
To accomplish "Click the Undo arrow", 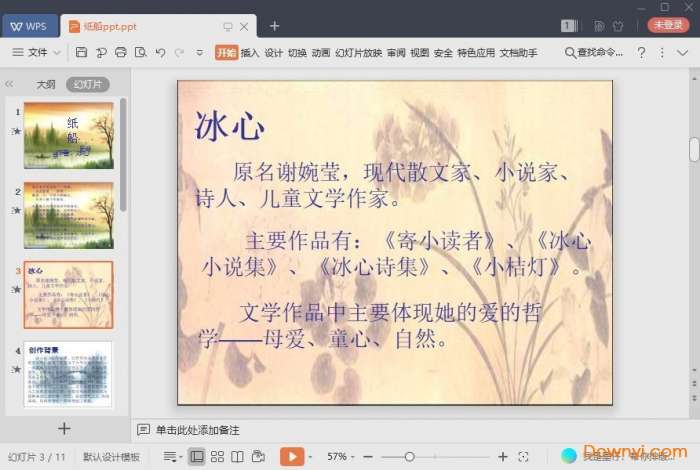I will [160, 53].
